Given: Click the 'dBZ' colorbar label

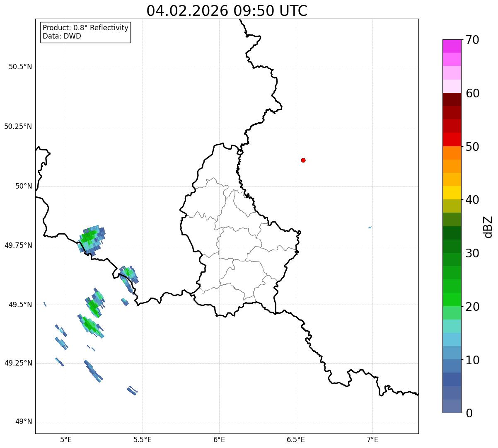Looking at the screenshot, I should [x=488, y=227].
